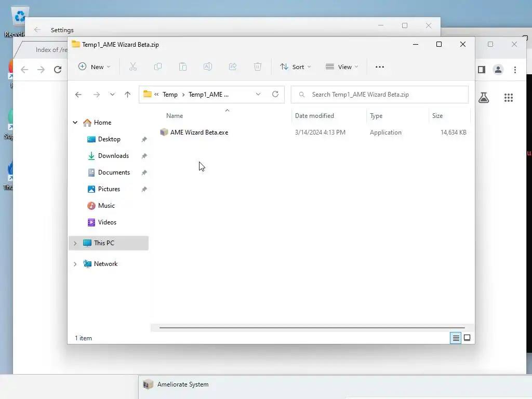Click the Share icon in toolbar
The height and width of the screenshot is (399, 532).
point(233,67)
